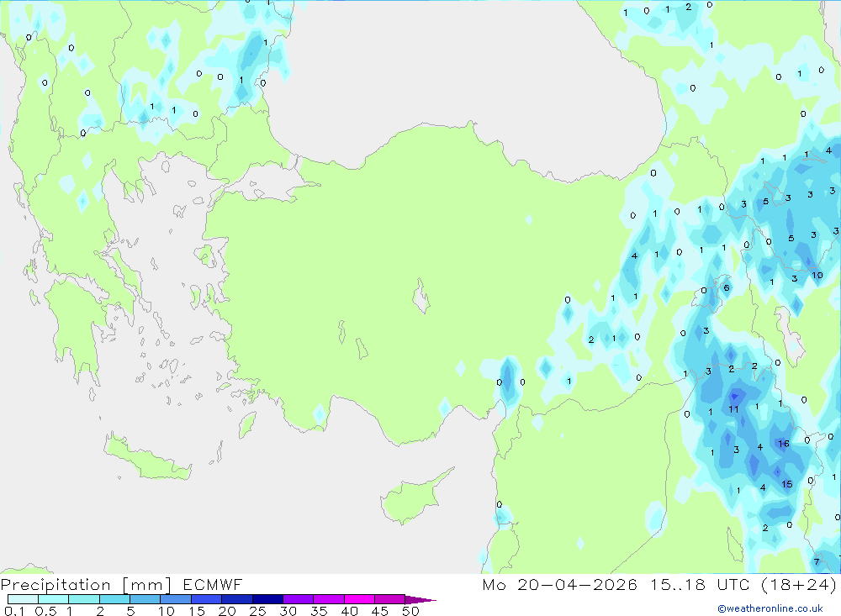
Task: Click the legend swatch between 40 and 45
Action: click(x=359, y=599)
